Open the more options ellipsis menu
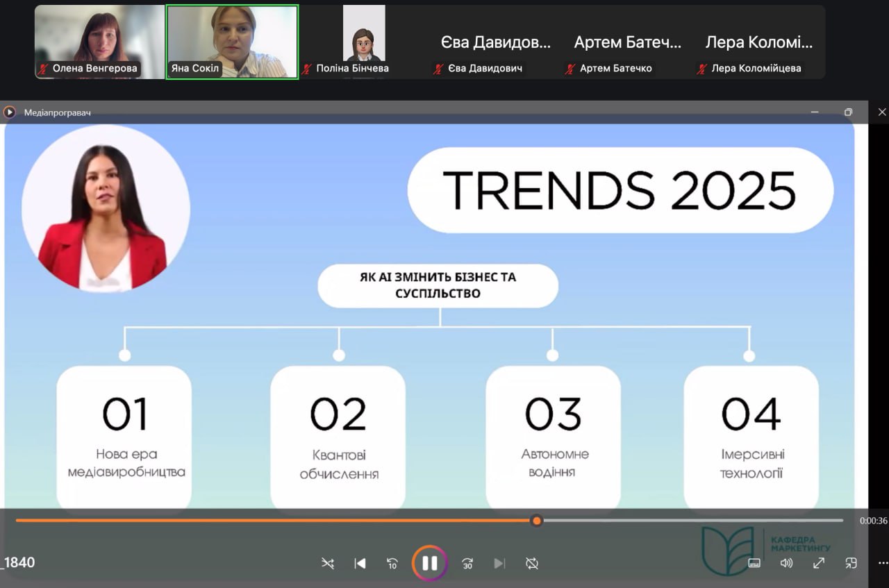Image resolution: width=889 pixels, height=588 pixels. (883, 563)
